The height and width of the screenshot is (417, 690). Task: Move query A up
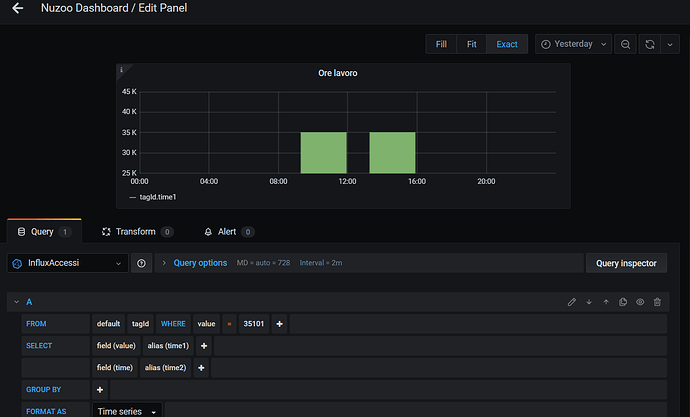606,302
